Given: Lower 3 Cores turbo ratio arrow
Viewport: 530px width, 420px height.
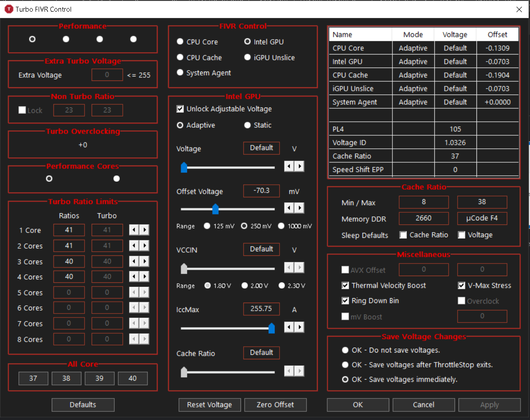Looking at the screenshot, I should [x=134, y=261].
